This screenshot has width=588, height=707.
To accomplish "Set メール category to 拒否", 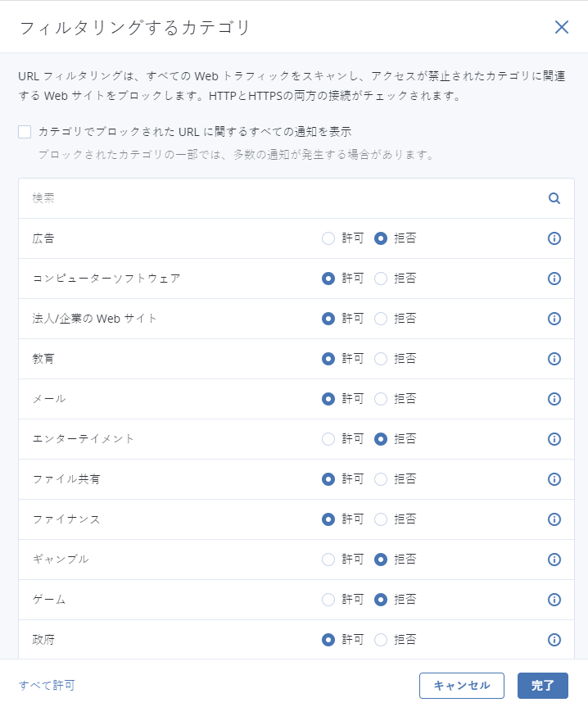I will (x=381, y=399).
